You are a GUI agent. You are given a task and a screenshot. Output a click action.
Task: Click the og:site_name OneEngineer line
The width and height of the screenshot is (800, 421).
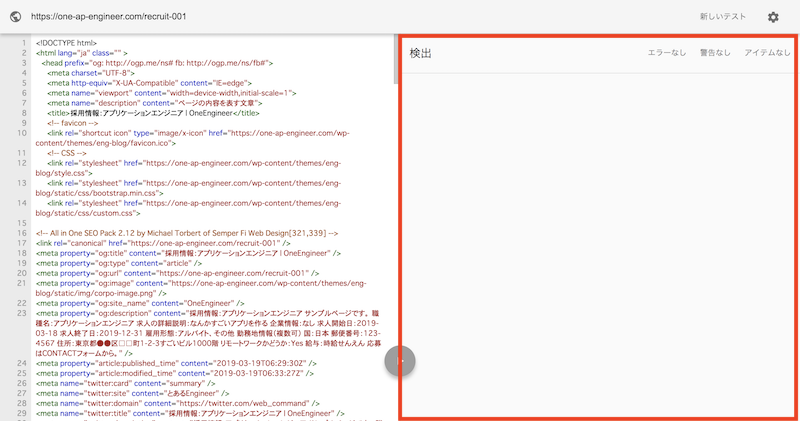click(x=140, y=303)
